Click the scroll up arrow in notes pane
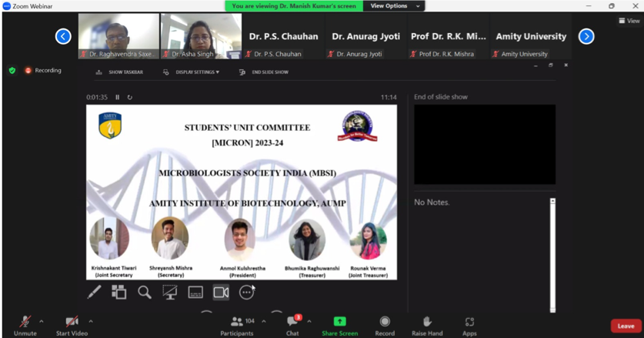This screenshot has height=338, width=644. click(552, 201)
